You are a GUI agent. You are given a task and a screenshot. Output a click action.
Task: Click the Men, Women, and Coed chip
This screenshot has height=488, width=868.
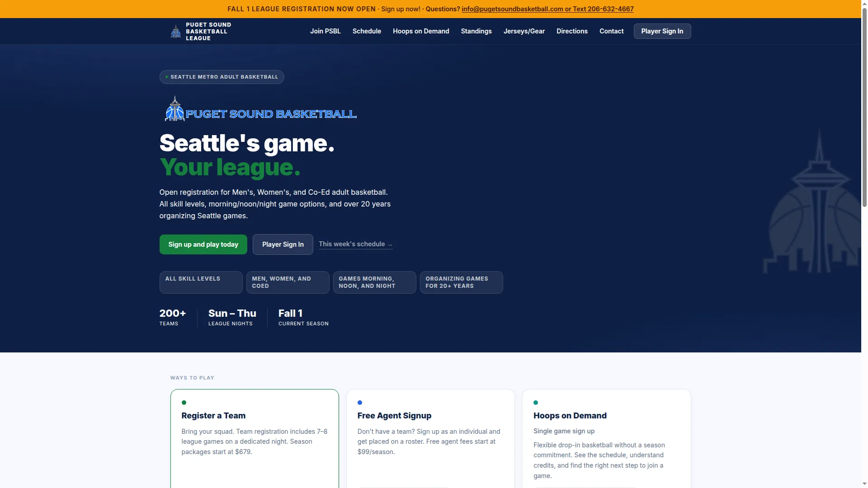(288, 282)
